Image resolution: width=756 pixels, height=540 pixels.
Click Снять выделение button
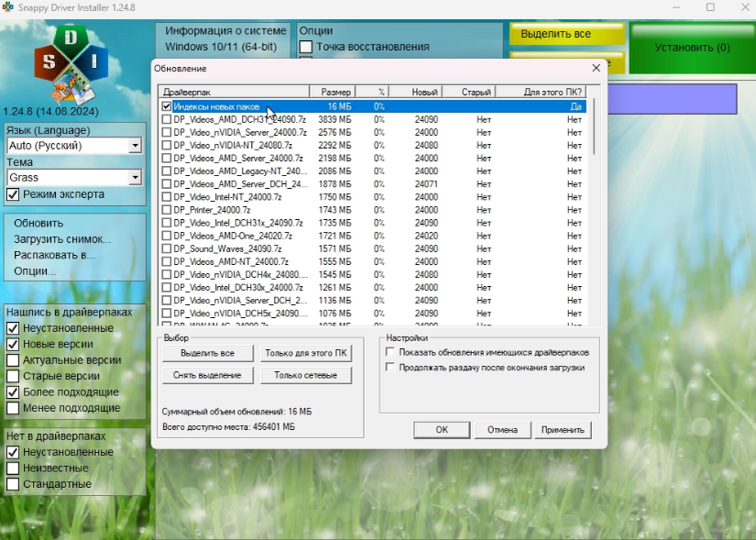point(207,375)
